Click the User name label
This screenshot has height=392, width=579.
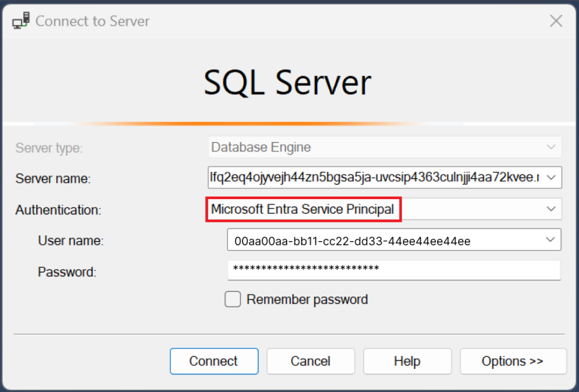tap(71, 241)
